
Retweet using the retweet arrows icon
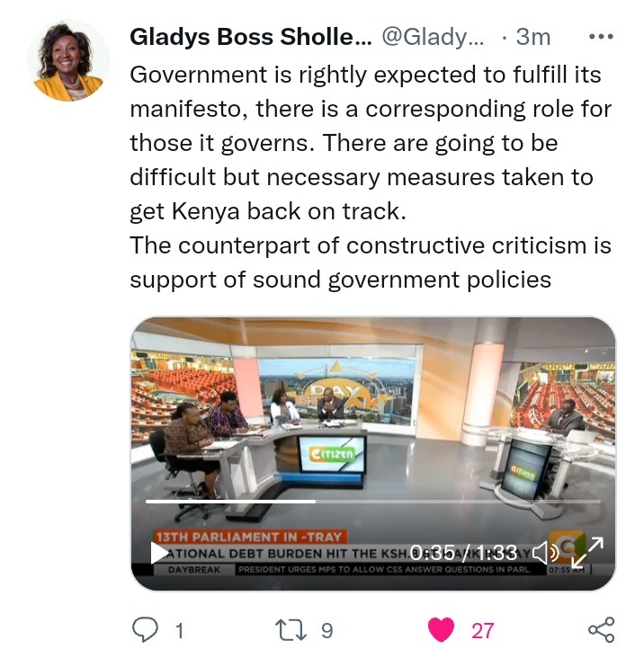pos(291,630)
